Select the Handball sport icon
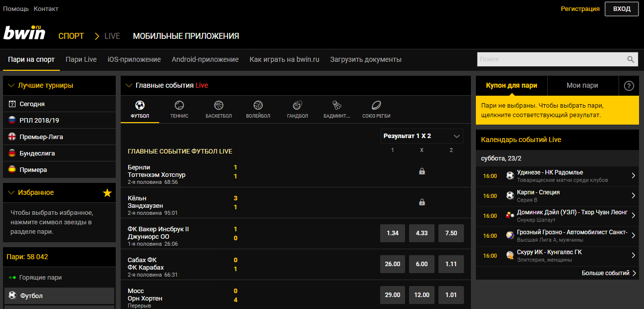 tap(297, 105)
